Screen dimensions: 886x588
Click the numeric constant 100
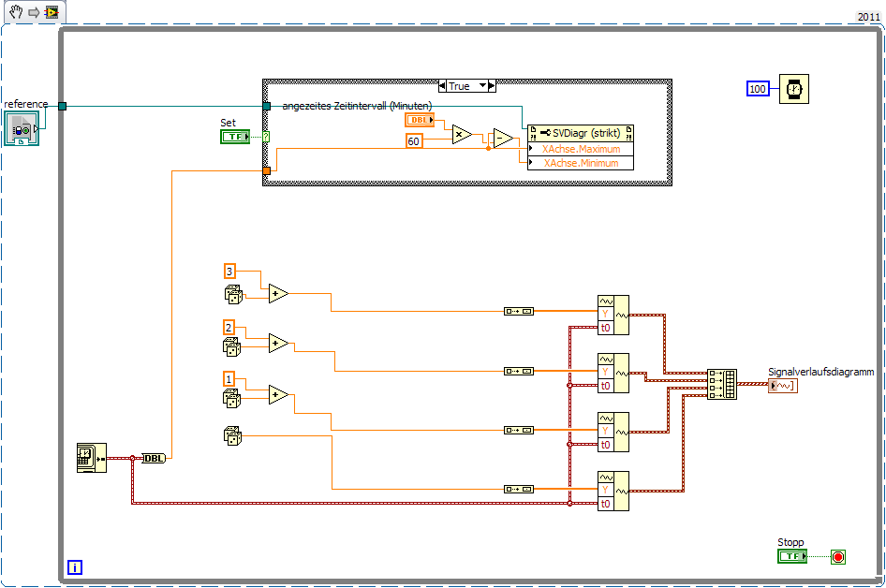click(758, 89)
